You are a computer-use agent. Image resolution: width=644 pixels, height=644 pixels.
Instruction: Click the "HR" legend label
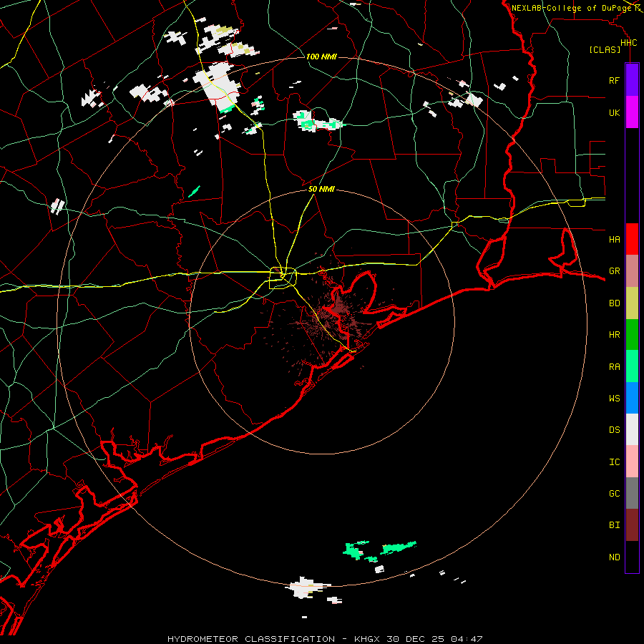[614, 335]
